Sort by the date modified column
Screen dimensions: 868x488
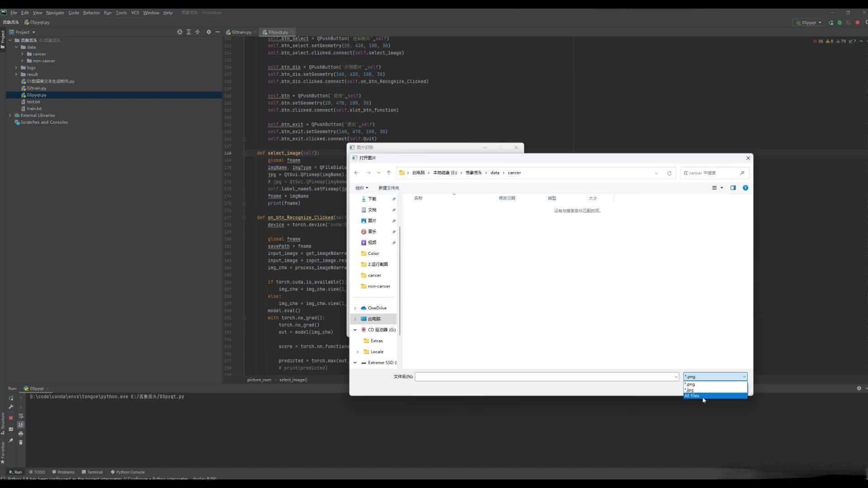coord(507,198)
